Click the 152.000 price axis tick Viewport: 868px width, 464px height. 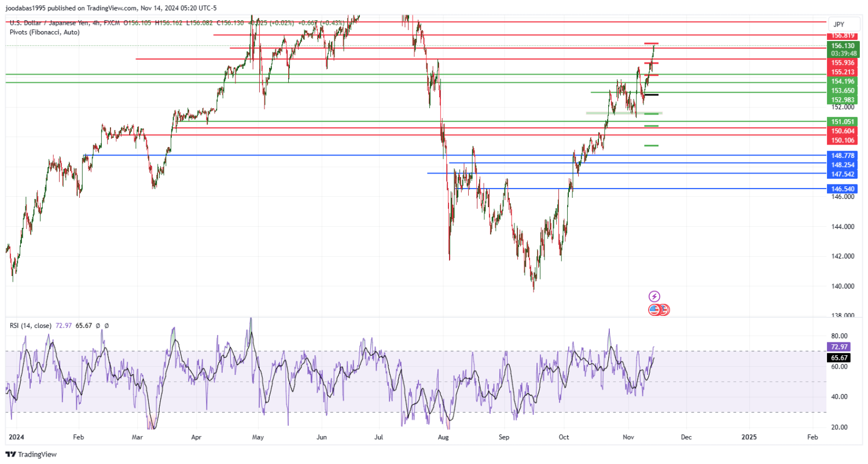pyautogui.click(x=843, y=107)
